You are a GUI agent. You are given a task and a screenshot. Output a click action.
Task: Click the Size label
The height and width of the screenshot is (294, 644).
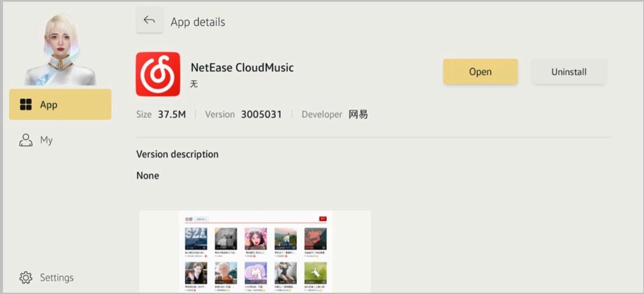(x=144, y=114)
